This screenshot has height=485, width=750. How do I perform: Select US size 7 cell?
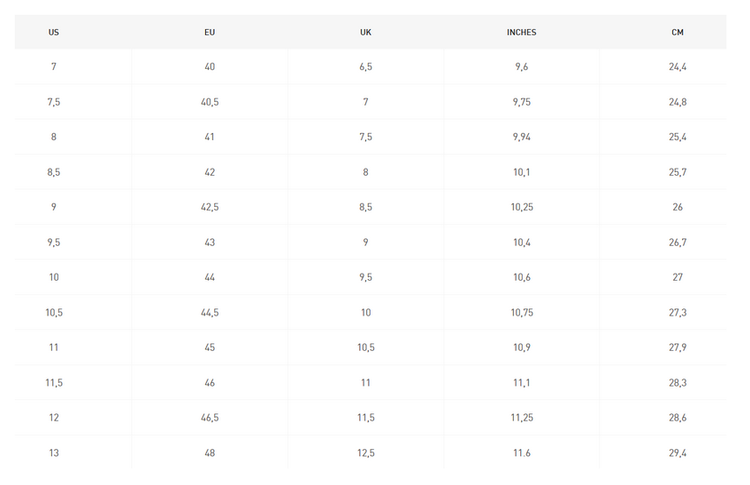(54, 67)
